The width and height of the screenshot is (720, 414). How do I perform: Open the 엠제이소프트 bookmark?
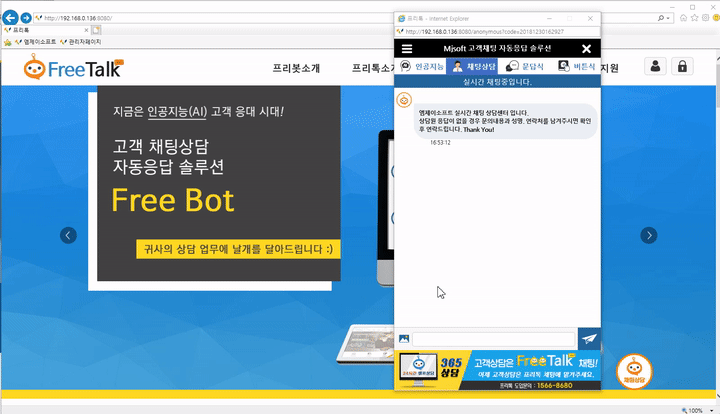[35, 42]
